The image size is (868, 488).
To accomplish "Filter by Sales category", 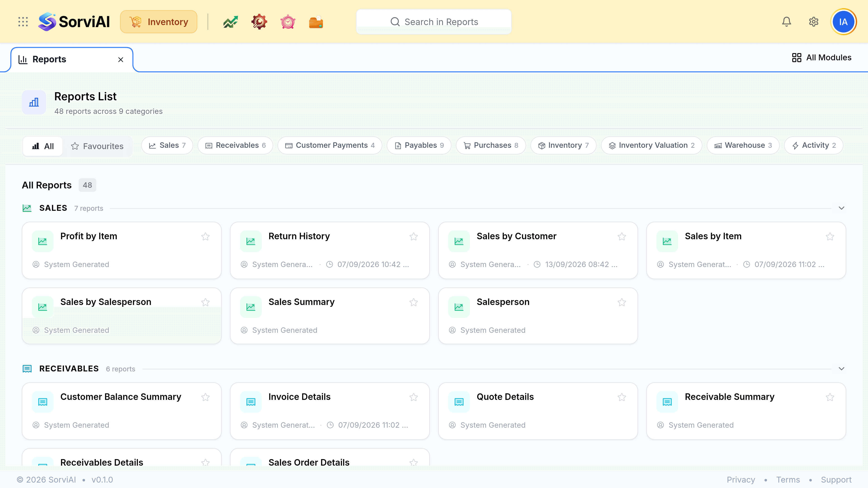I will [167, 145].
